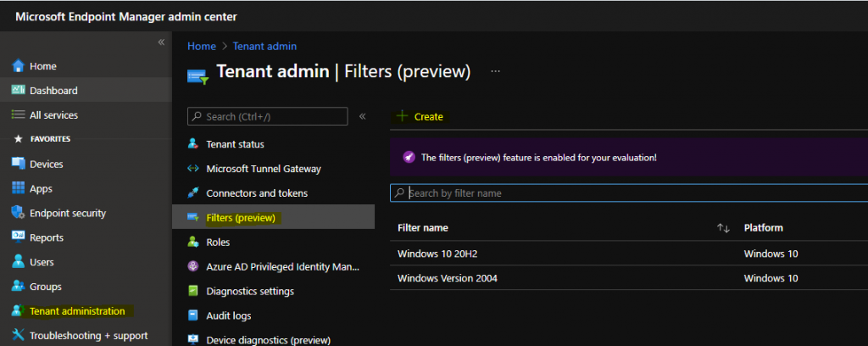Click the Device diagnostics (preview) icon
868x346 pixels.
click(192, 339)
